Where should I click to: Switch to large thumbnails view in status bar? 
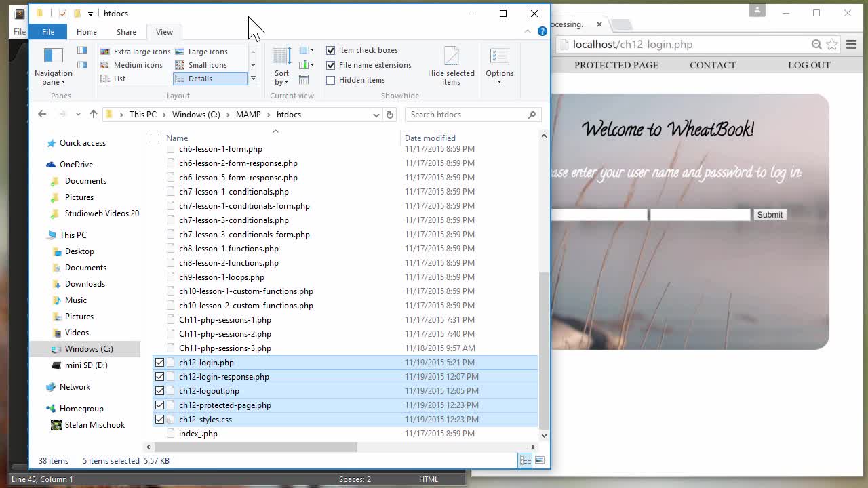[x=540, y=460]
